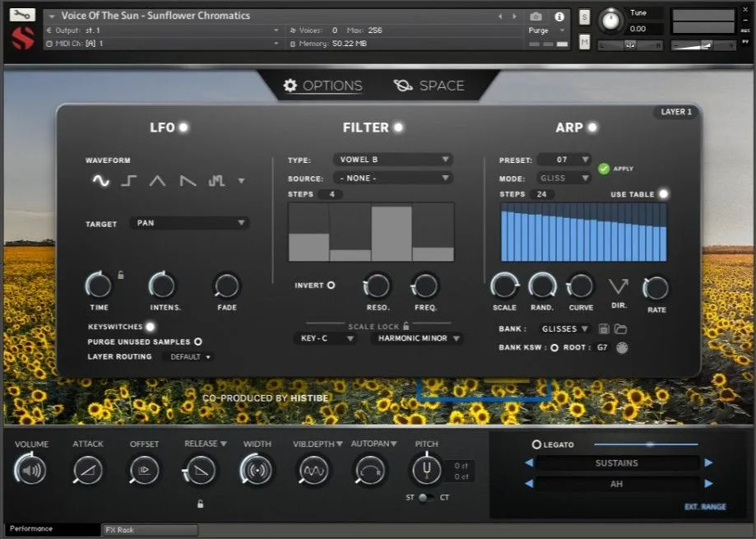Image resolution: width=756 pixels, height=539 pixels.
Task: Select the random LFO waveform
Action: [x=216, y=181]
